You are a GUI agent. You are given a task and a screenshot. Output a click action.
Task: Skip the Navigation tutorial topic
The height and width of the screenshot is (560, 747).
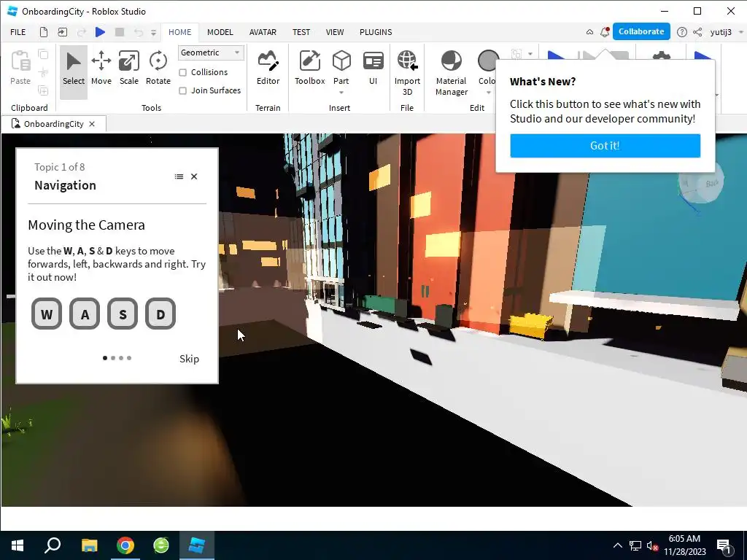(x=189, y=359)
